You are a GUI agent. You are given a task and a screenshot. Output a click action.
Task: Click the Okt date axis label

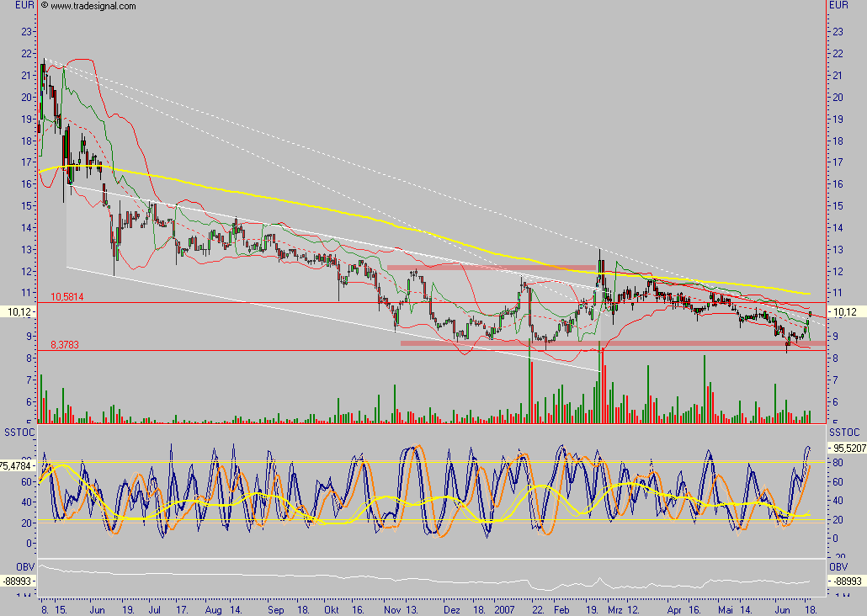tap(333, 608)
